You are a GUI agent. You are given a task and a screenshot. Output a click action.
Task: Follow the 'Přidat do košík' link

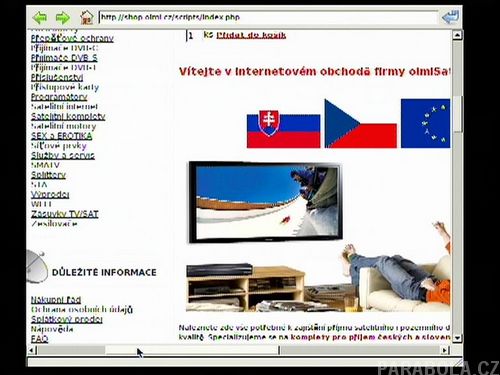(x=251, y=35)
